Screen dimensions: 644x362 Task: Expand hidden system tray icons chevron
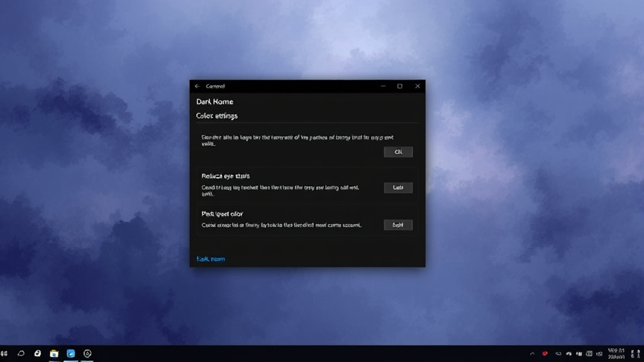[x=533, y=354]
